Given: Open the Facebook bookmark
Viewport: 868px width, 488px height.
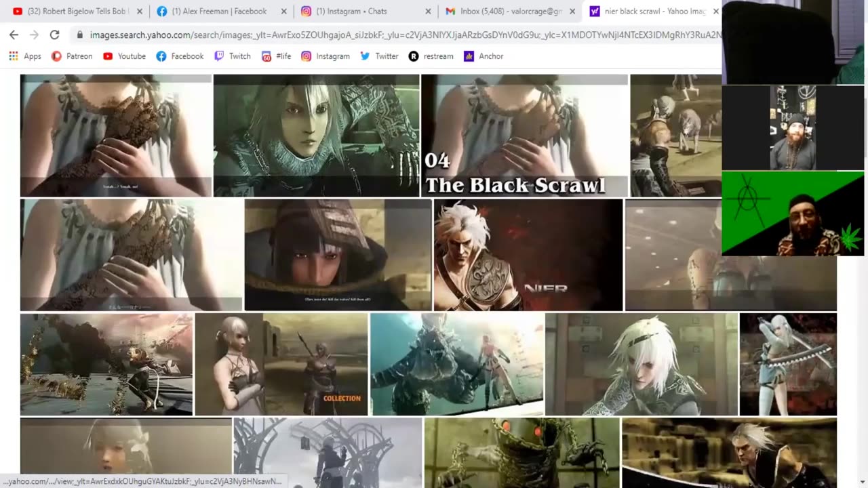Looking at the screenshot, I should 180,56.
